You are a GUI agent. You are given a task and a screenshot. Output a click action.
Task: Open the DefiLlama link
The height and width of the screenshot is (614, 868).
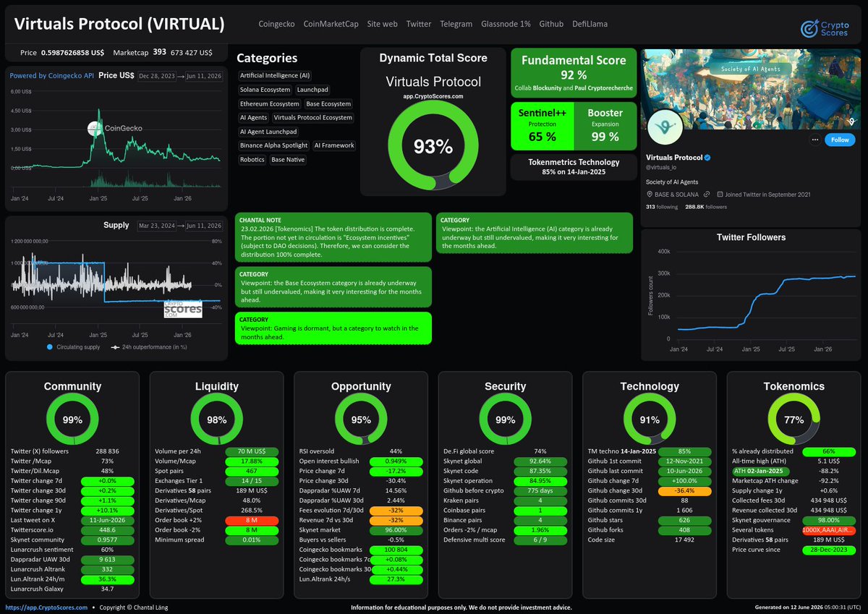coord(590,24)
